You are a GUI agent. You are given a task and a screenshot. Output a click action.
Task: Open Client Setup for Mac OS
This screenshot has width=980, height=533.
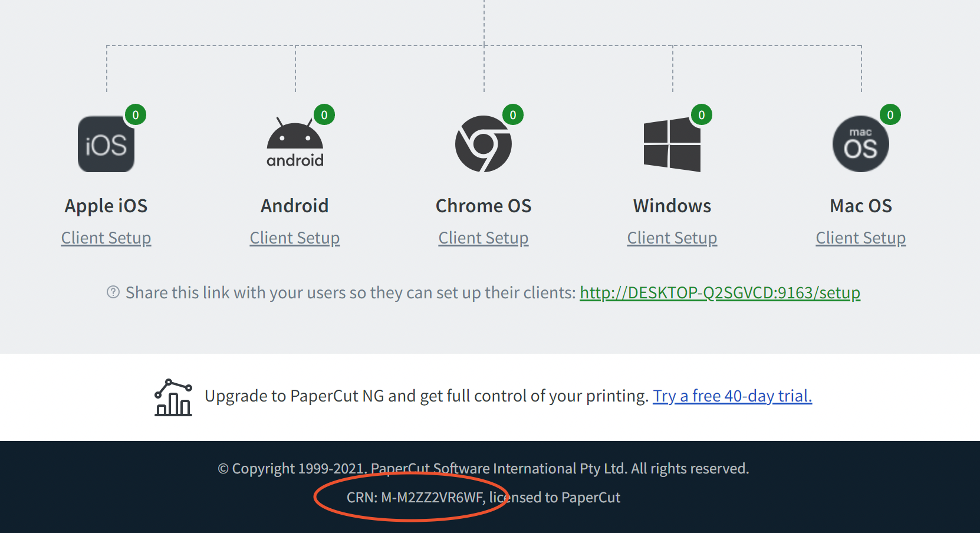pyautogui.click(x=860, y=238)
